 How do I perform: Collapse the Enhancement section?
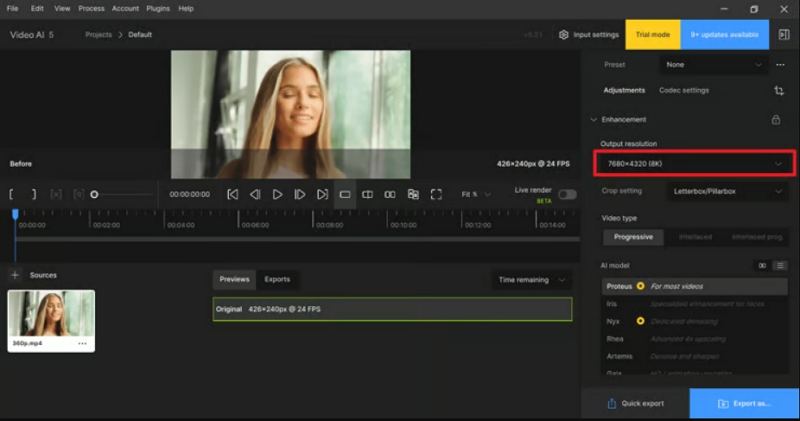593,120
